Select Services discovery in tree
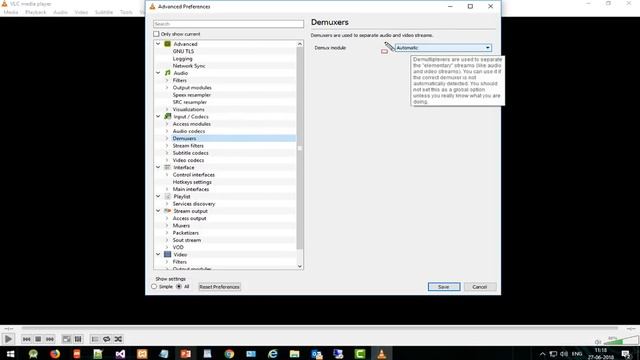The width and height of the screenshot is (640, 360). (194, 204)
